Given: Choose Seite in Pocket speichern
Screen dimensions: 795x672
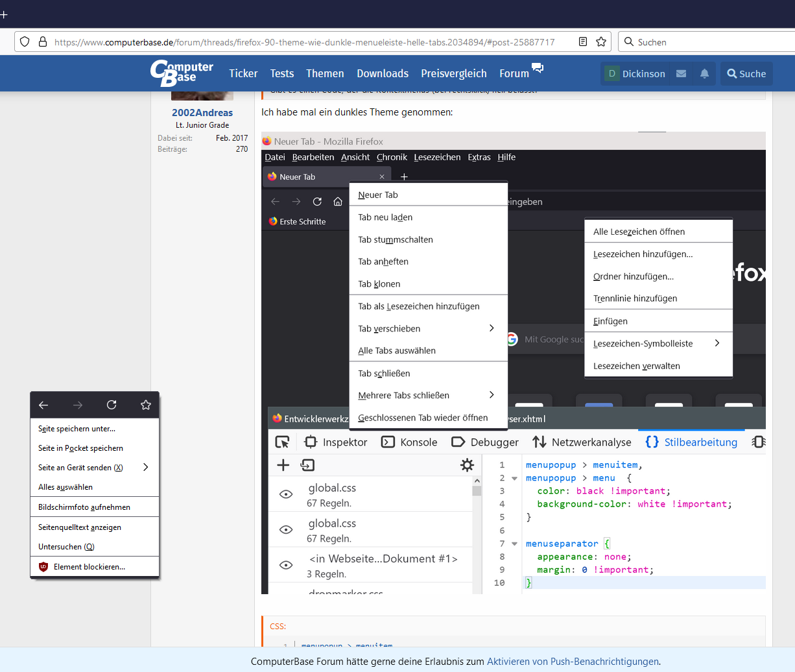Looking at the screenshot, I should pyautogui.click(x=94, y=448).
